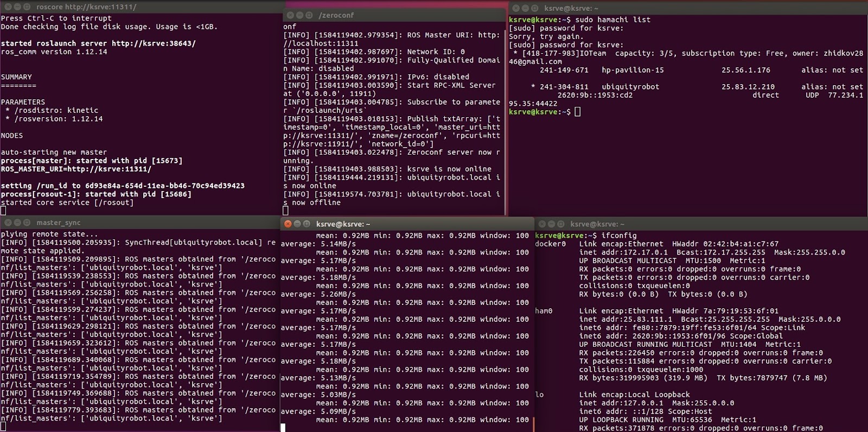Click the orange scrollbar thumb in bandwidth terminal
The height and width of the screenshot is (432, 868).
pyautogui.click(x=533, y=424)
